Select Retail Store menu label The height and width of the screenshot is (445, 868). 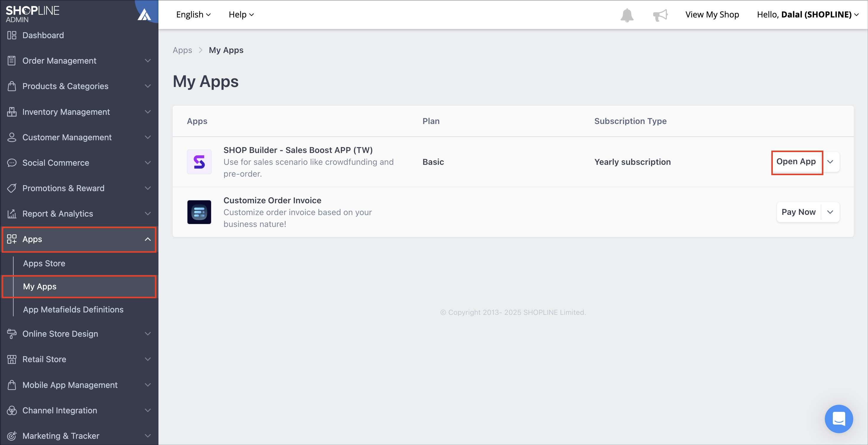[44, 359]
